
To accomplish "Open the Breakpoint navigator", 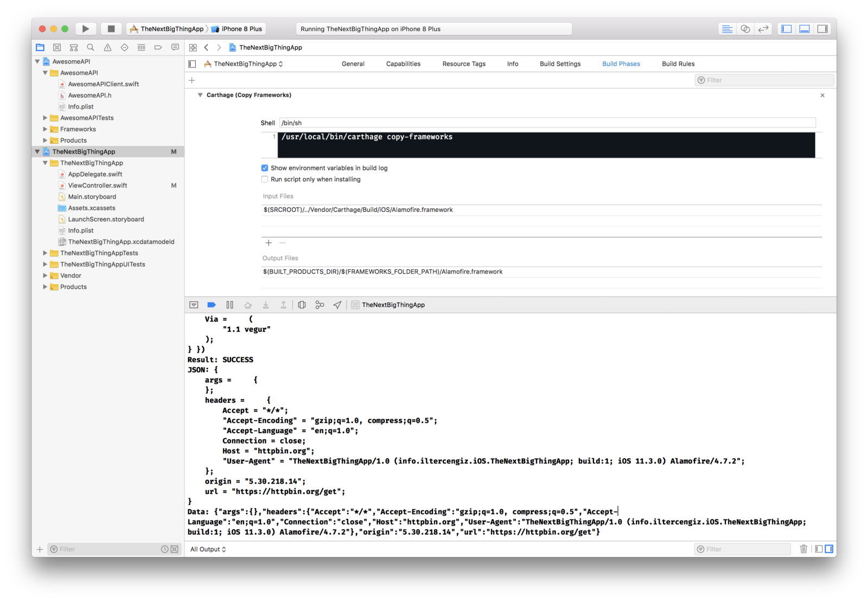I will tap(158, 47).
